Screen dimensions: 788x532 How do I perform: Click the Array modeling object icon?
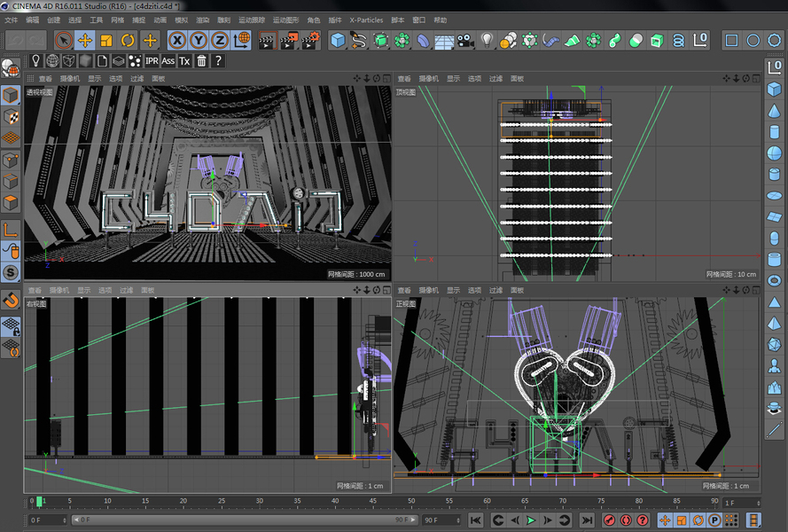coord(402,40)
